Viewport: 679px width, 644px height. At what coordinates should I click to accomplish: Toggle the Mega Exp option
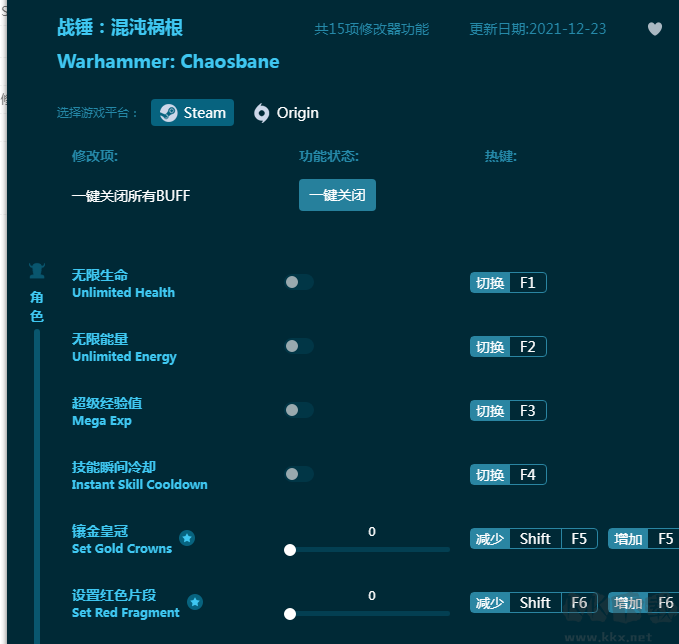pos(298,410)
